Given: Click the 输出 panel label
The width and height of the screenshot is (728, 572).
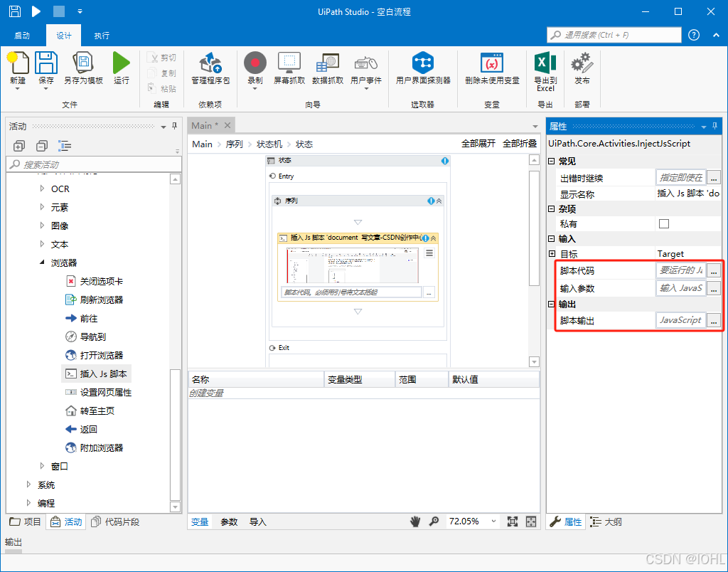Looking at the screenshot, I should 14,542.
